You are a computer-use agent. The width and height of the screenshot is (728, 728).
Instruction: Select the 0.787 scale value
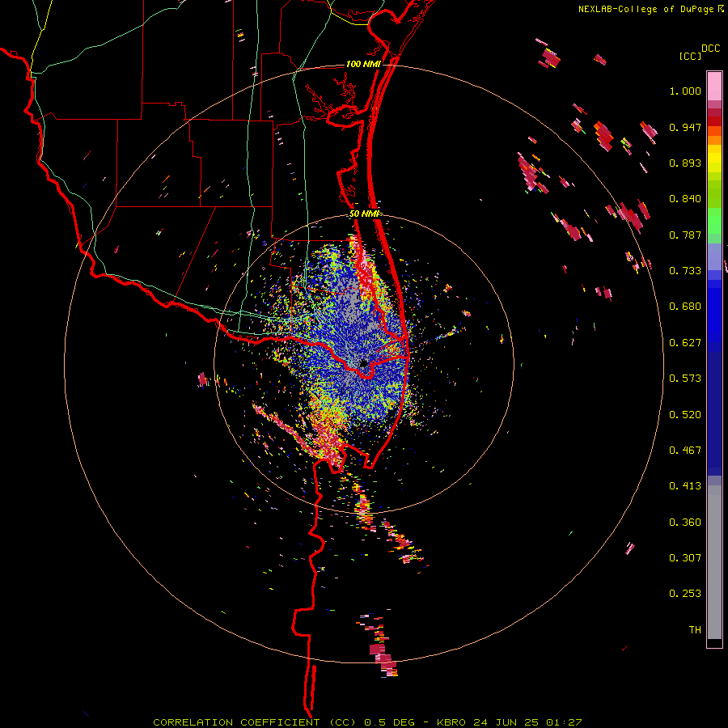[685, 235]
